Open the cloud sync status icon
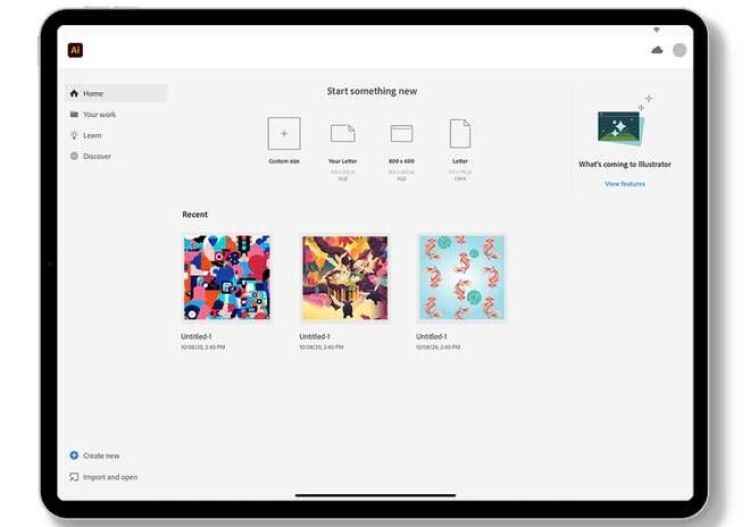 (x=657, y=50)
